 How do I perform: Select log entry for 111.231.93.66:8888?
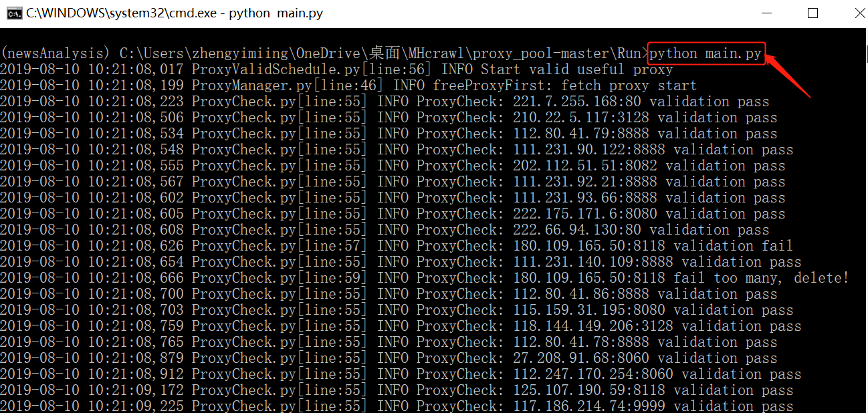click(393, 198)
